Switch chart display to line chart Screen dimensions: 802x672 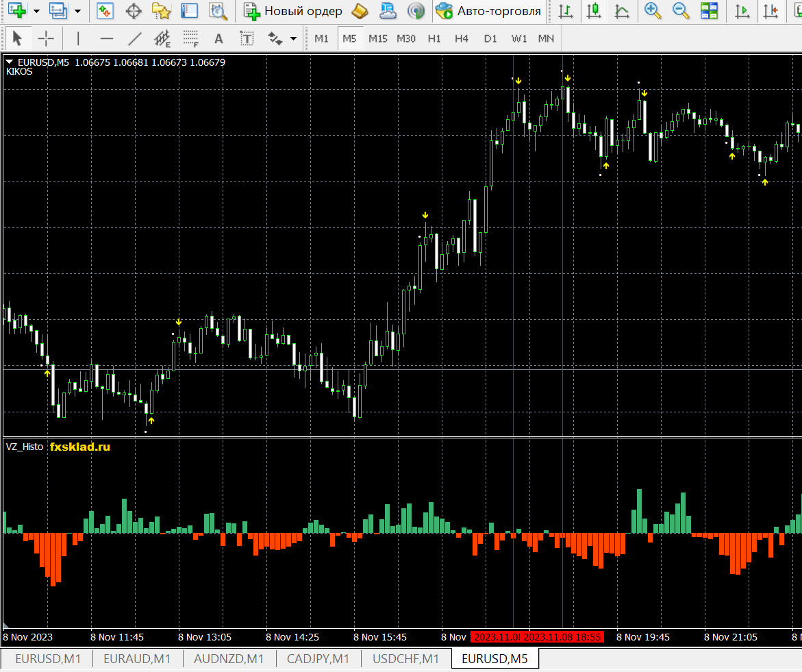coord(622,11)
